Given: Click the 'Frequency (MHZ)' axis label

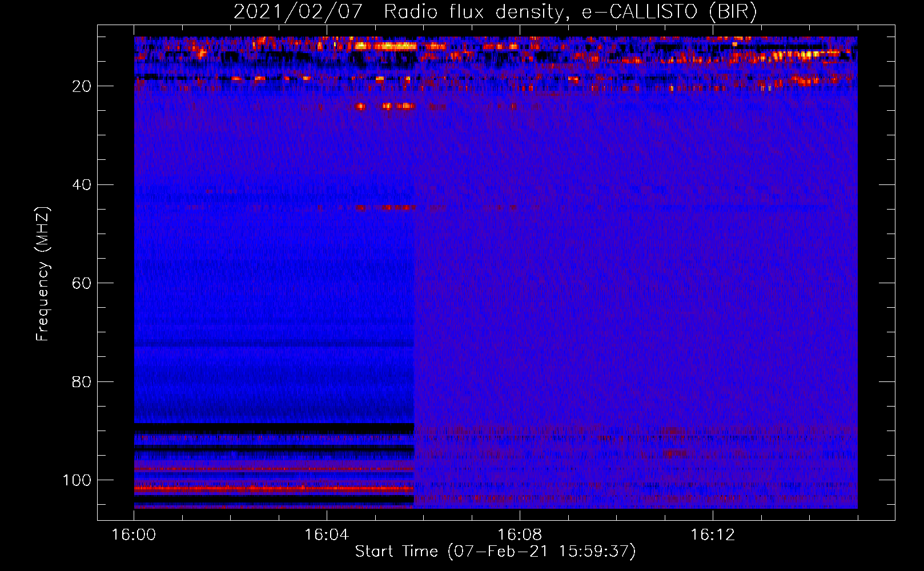Looking at the screenshot, I should (43, 274).
